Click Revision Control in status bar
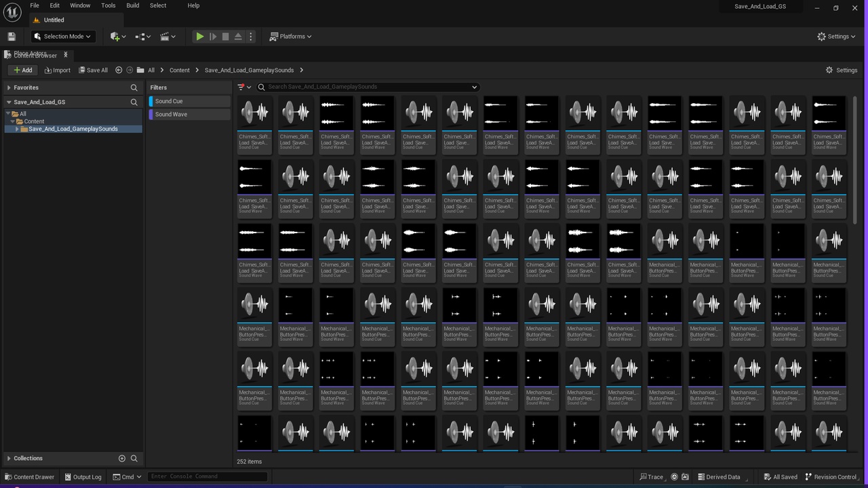The image size is (868, 488). (831, 476)
